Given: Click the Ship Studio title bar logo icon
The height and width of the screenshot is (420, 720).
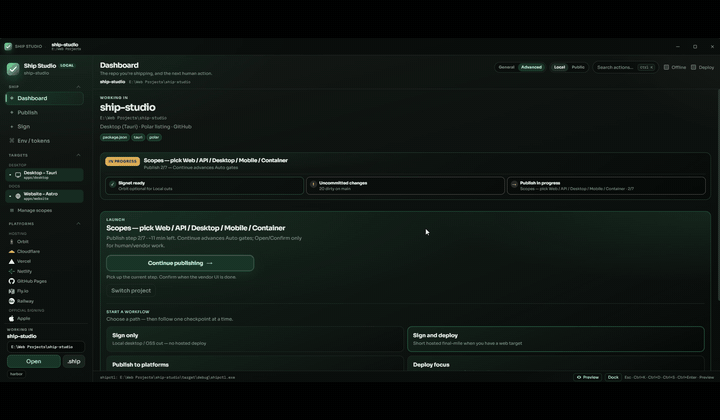Looking at the screenshot, I should point(8,46).
